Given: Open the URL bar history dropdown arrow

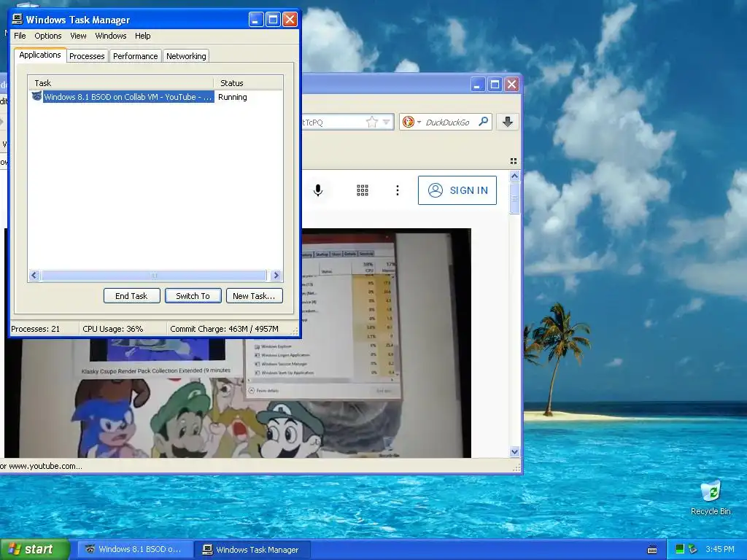Looking at the screenshot, I should pyautogui.click(x=387, y=122).
